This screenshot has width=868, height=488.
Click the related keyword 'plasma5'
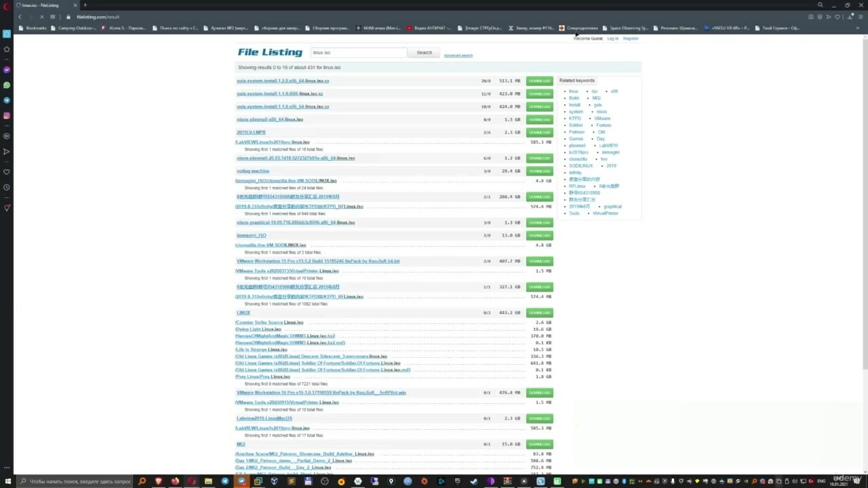point(577,145)
